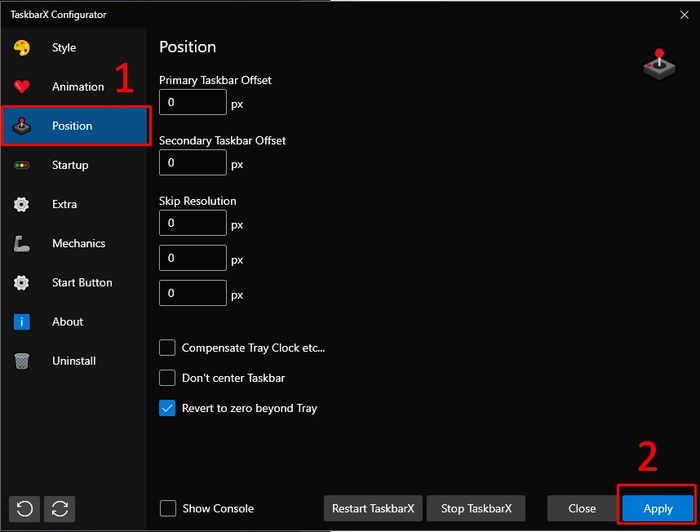Open the About section label
The width and height of the screenshot is (700, 532).
[67, 322]
